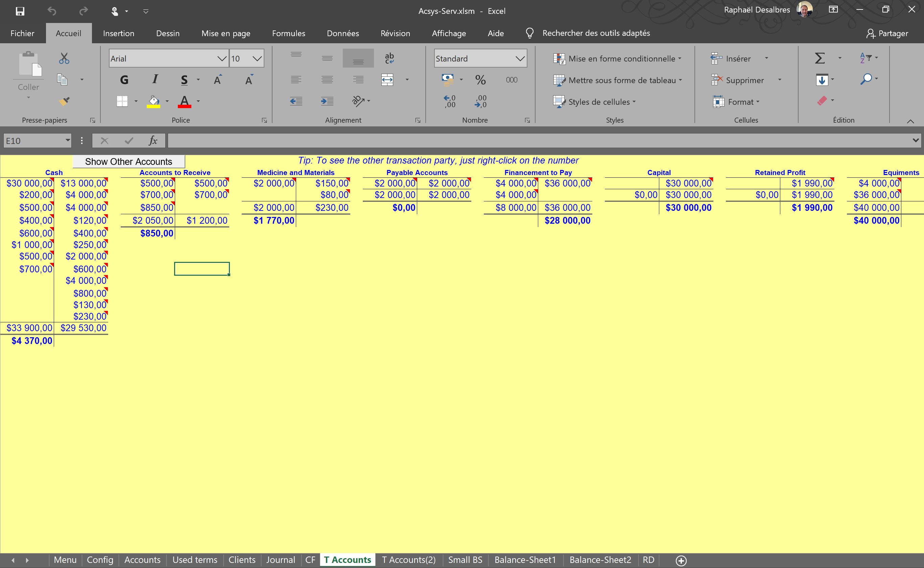Decrease decimal places icon
924x568 pixels.
481,101
